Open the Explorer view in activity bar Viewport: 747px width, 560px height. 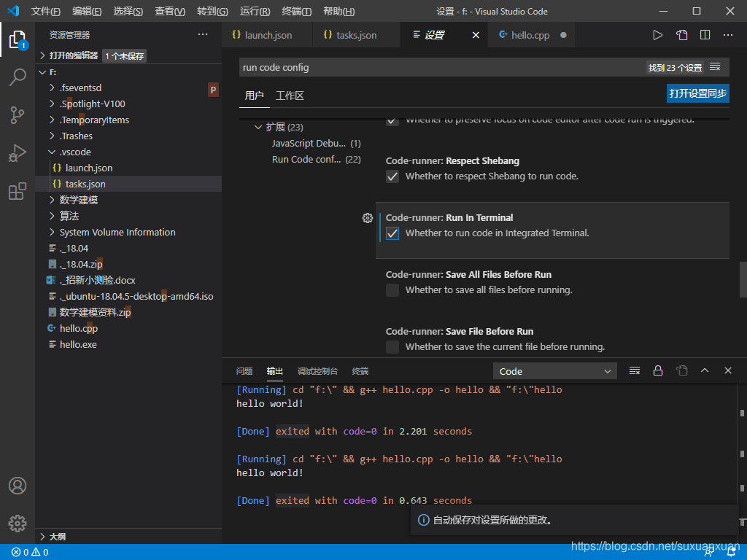tap(18, 39)
